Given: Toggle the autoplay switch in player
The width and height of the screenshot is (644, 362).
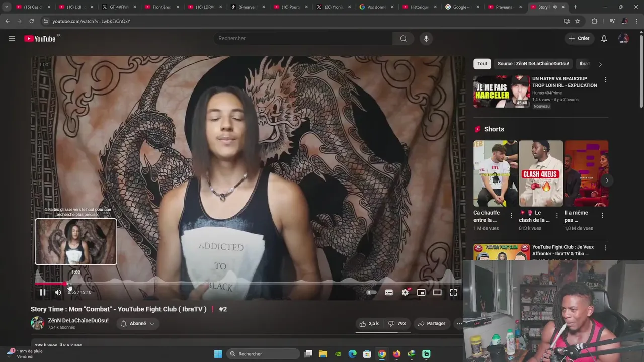Looking at the screenshot, I should point(371,292).
